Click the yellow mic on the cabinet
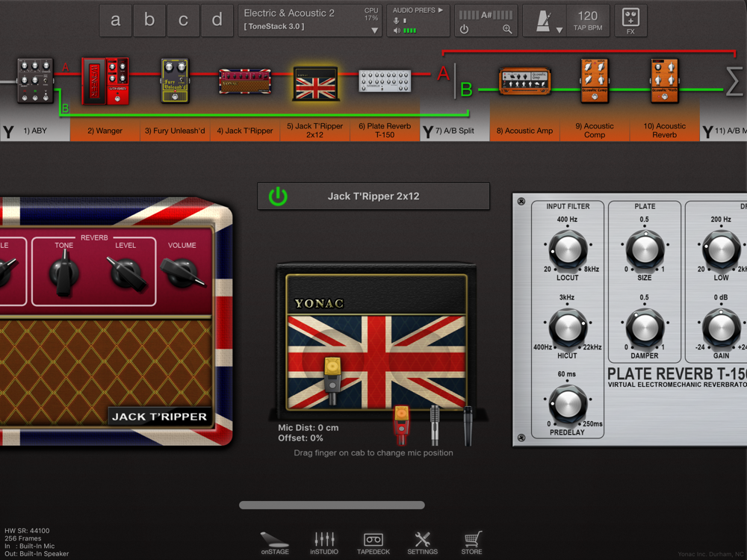 (x=332, y=379)
